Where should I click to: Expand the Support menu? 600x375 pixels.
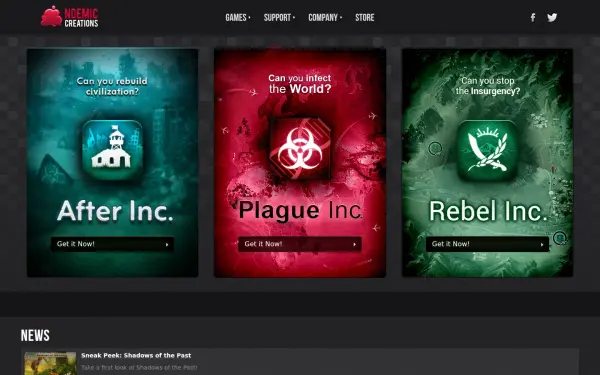279,18
